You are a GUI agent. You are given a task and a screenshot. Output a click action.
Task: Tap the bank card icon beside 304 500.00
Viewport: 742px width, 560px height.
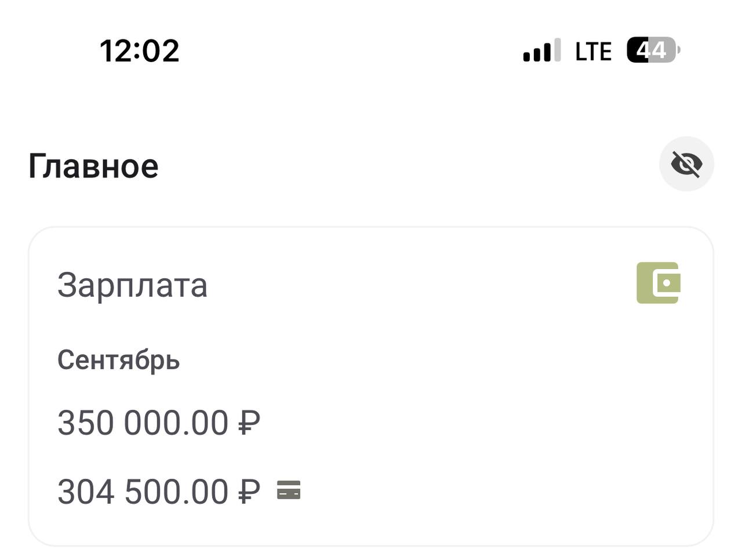coord(289,490)
